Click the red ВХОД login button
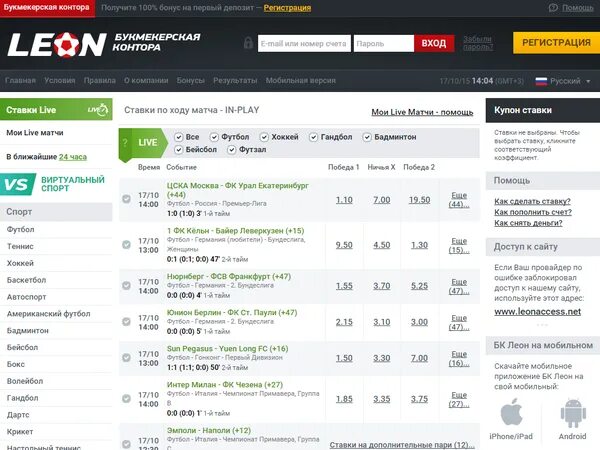600x450 pixels. (434, 43)
